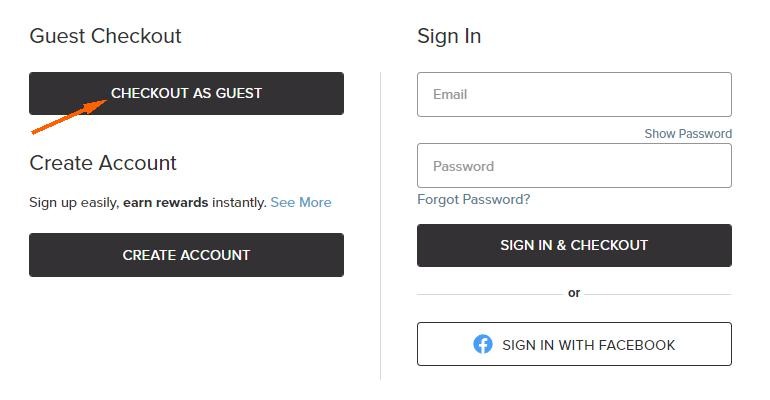Open the Forgot Password? link
The height and width of the screenshot is (400, 770).
pos(473,199)
